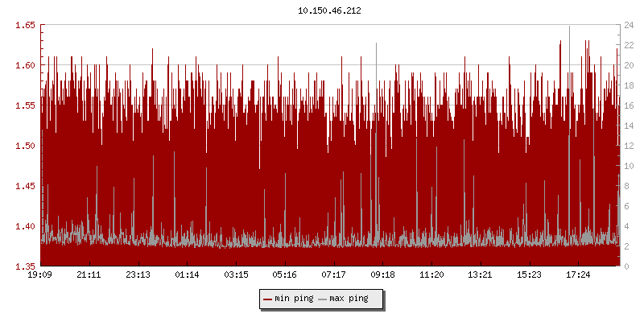
Task: Toggle the "max ping" legend label
Action: [x=349, y=299]
